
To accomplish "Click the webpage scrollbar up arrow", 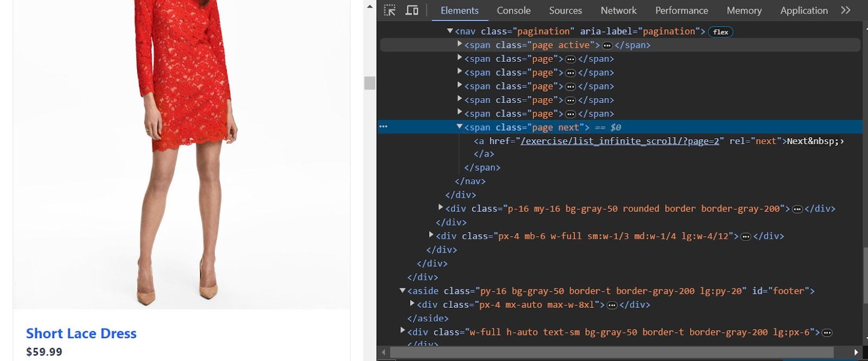I will point(370,7).
